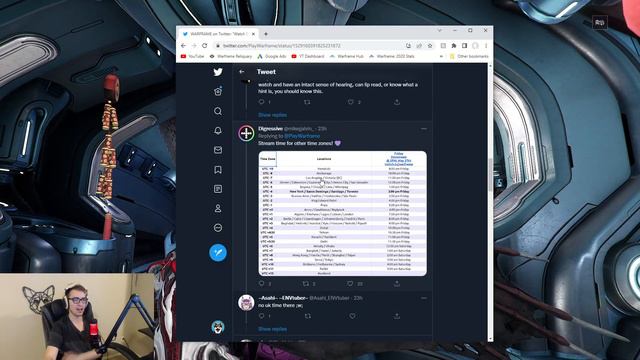Open the Warframe Reliquary bookmark

tap(231, 56)
